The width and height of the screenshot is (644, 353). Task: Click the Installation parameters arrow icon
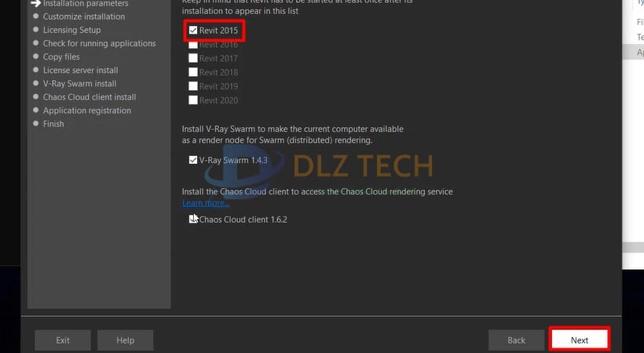35,4
